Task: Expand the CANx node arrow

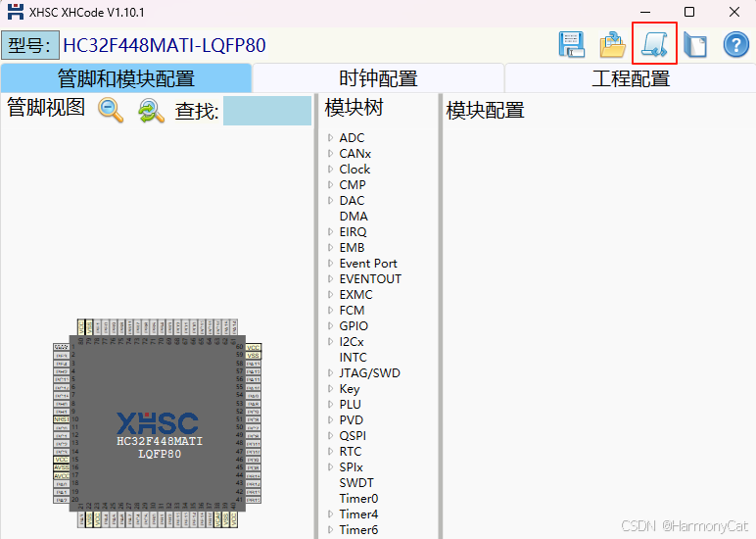Action: [330, 154]
